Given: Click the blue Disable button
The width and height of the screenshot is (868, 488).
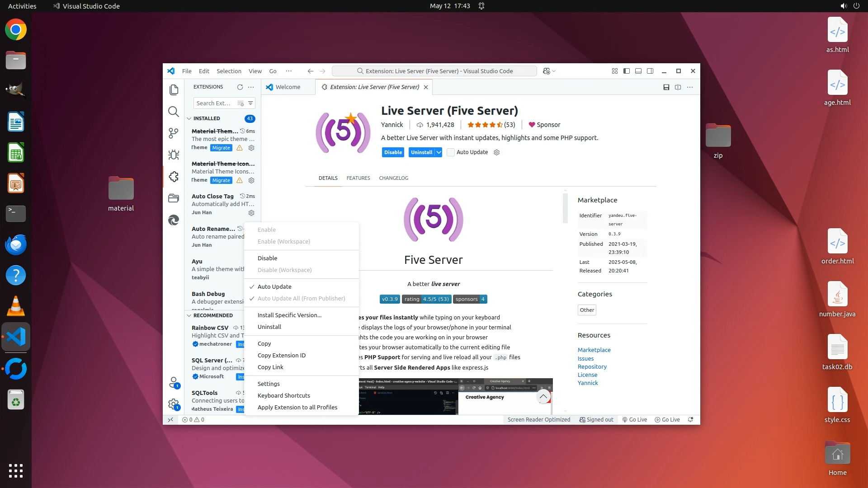Looking at the screenshot, I should click(393, 152).
